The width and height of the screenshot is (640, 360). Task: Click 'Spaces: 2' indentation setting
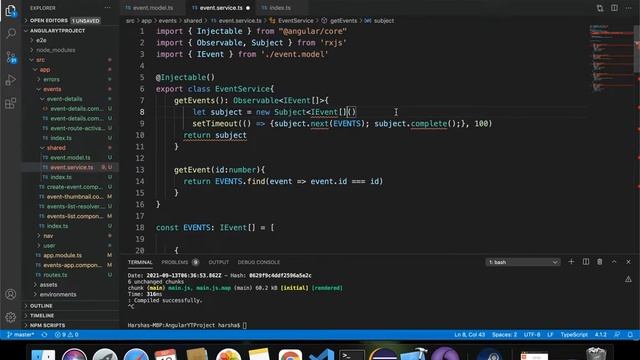[504, 335]
